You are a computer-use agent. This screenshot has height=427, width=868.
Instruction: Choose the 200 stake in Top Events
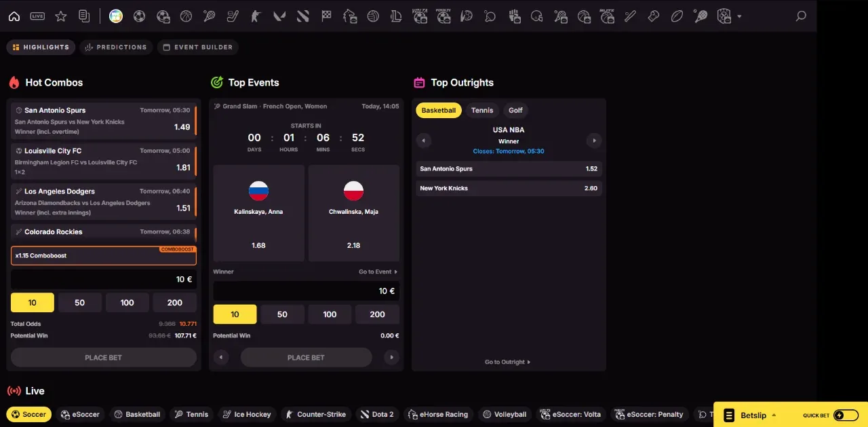point(378,314)
